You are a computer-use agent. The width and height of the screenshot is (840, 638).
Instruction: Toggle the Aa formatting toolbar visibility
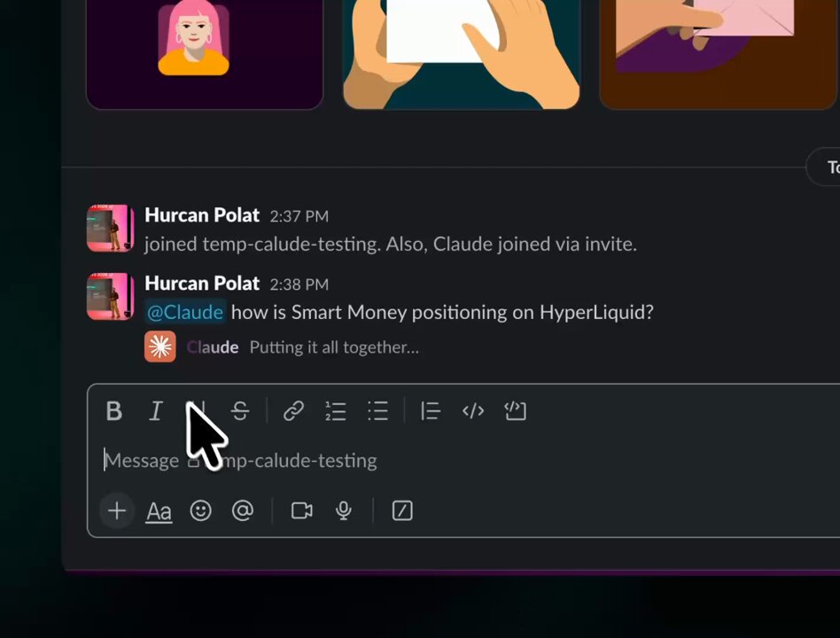(159, 511)
